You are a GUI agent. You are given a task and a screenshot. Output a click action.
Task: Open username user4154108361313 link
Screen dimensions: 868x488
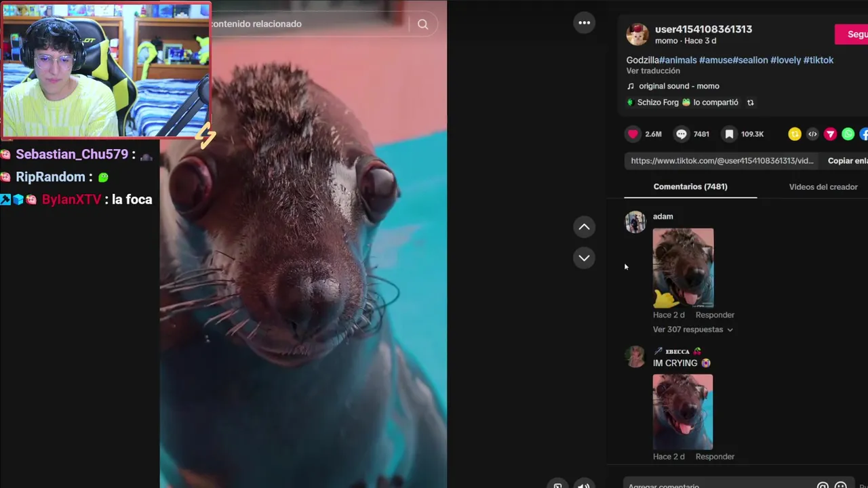click(x=703, y=29)
